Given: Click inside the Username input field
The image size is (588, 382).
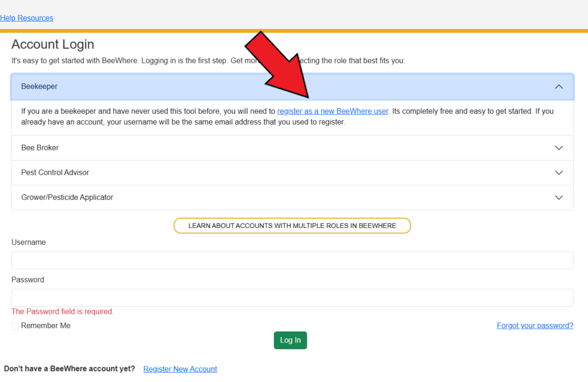Looking at the screenshot, I should pyautogui.click(x=292, y=260).
